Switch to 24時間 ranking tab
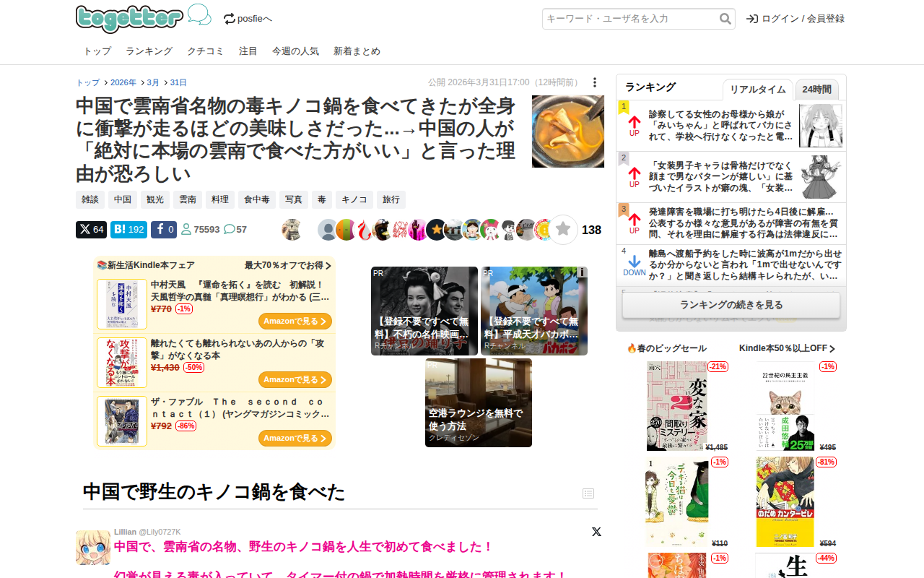This screenshot has height=578, width=924. (817, 90)
